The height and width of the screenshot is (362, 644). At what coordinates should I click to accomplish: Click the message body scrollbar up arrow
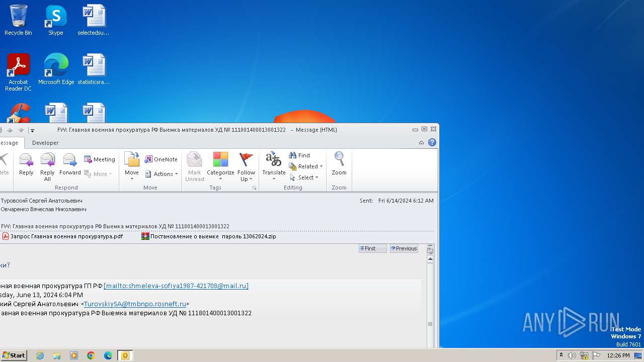430,259
